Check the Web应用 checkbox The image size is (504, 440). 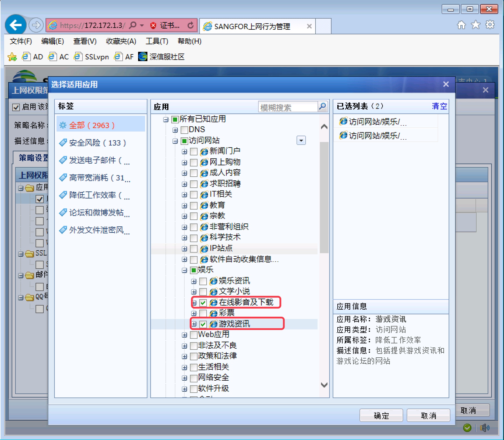pos(194,335)
